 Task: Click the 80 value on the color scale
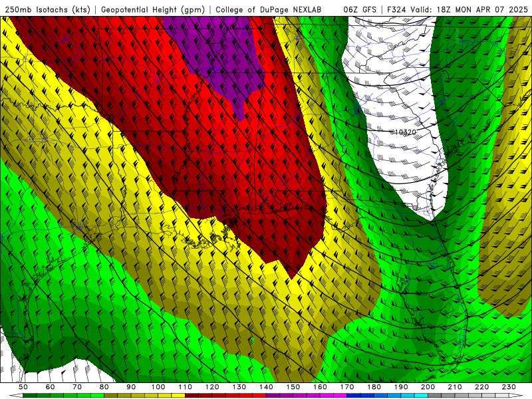pos(104,387)
